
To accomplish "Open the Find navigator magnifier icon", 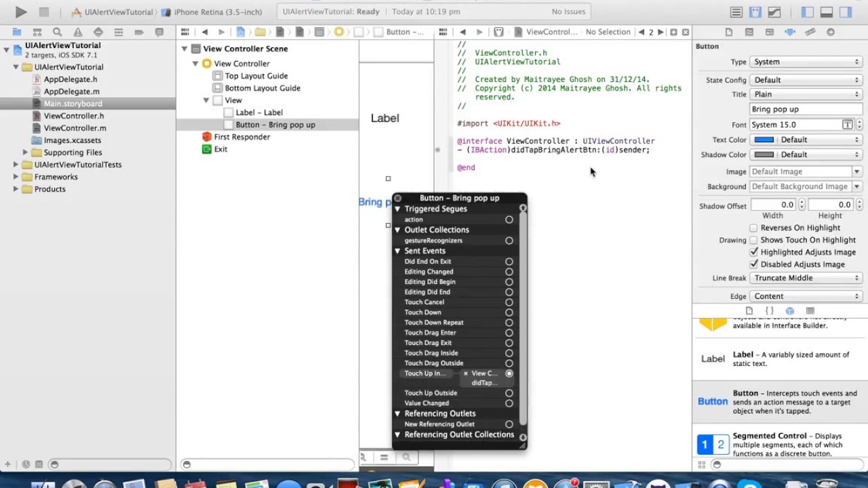I will pyautogui.click(x=58, y=32).
